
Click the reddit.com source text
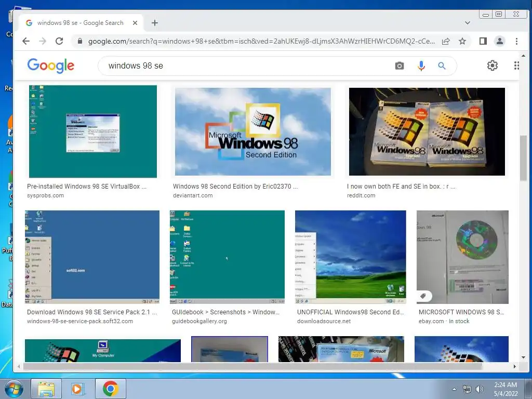coord(361,195)
